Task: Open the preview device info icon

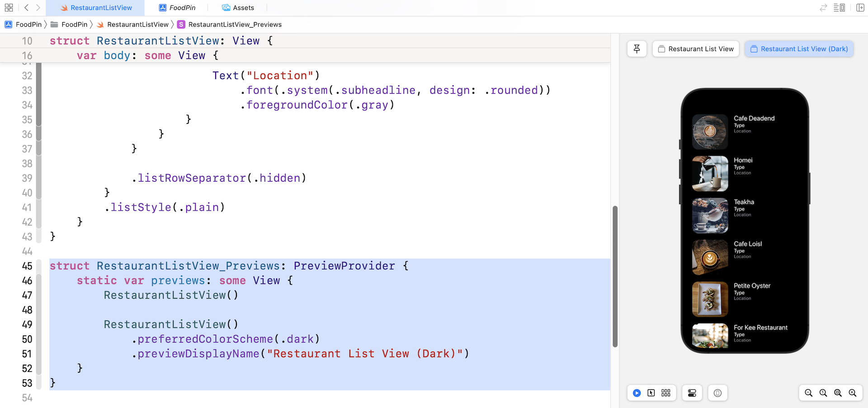Action: [717, 393]
